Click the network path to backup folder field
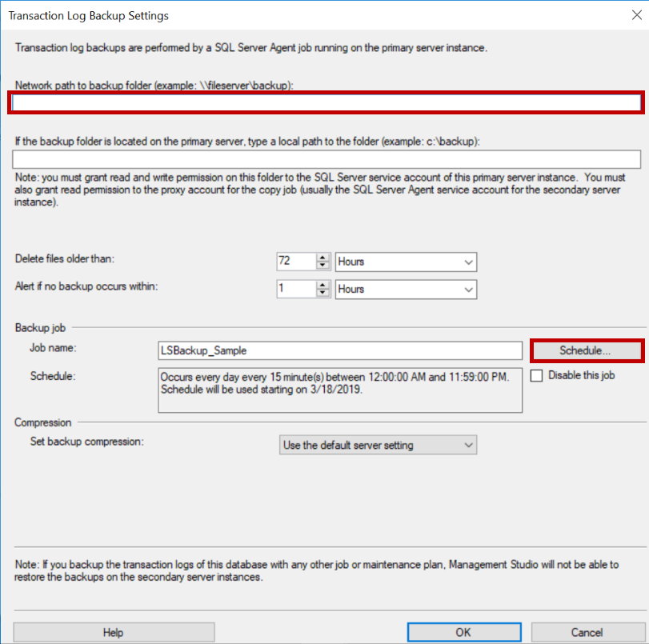This screenshot has width=649, height=644. [x=325, y=102]
